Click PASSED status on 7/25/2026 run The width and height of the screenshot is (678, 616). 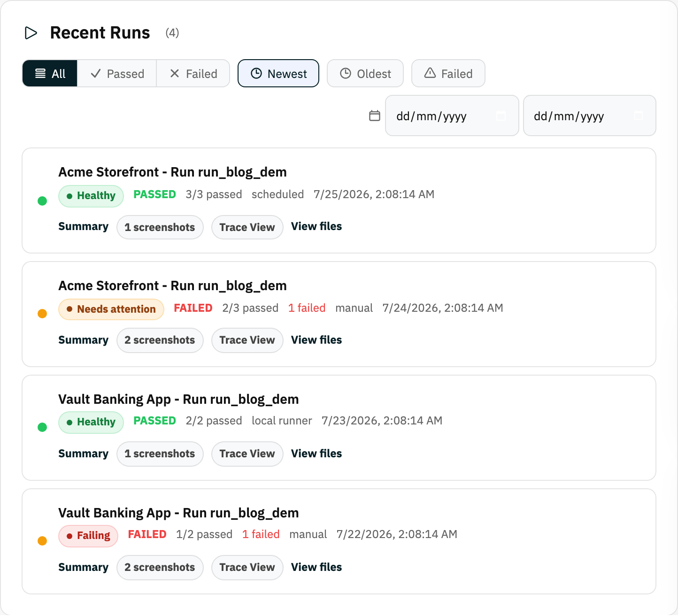pyautogui.click(x=154, y=194)
